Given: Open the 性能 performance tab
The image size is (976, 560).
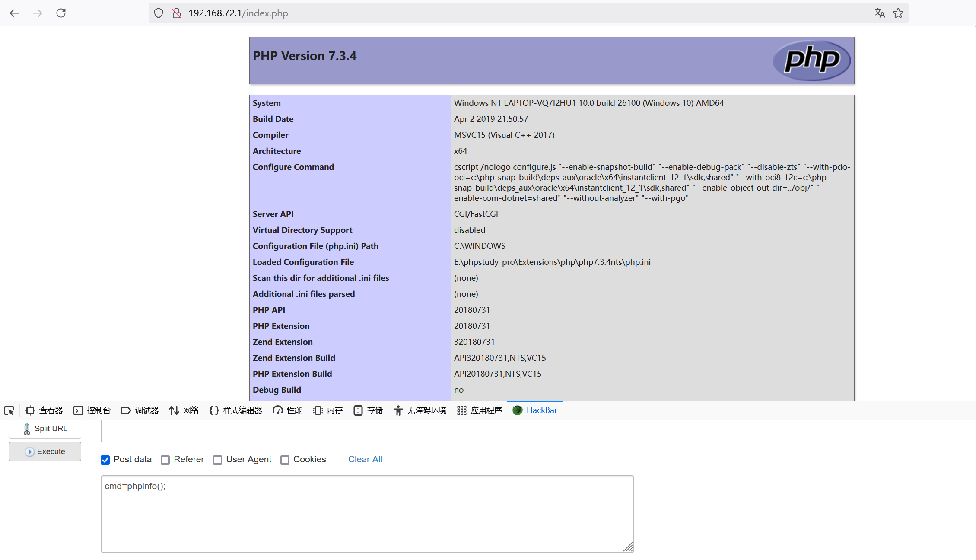Looking at the screenshot, I should pos(288,410).
